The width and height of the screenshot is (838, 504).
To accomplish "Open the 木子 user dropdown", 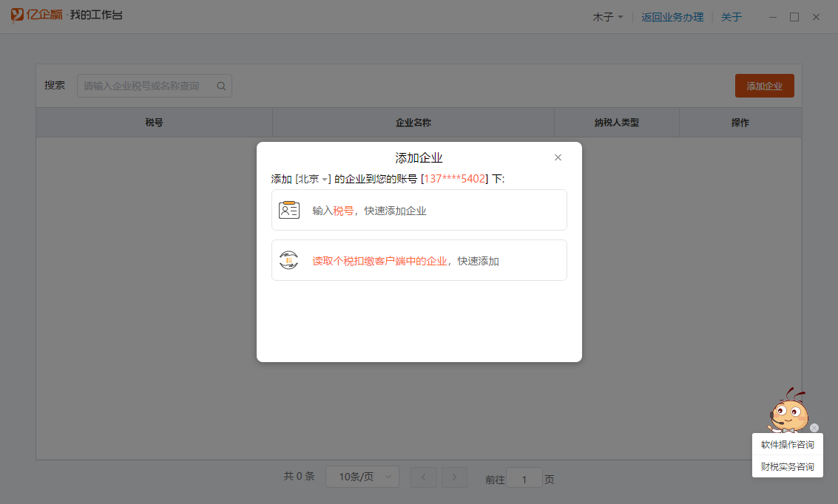I will (x=608, y=17).
